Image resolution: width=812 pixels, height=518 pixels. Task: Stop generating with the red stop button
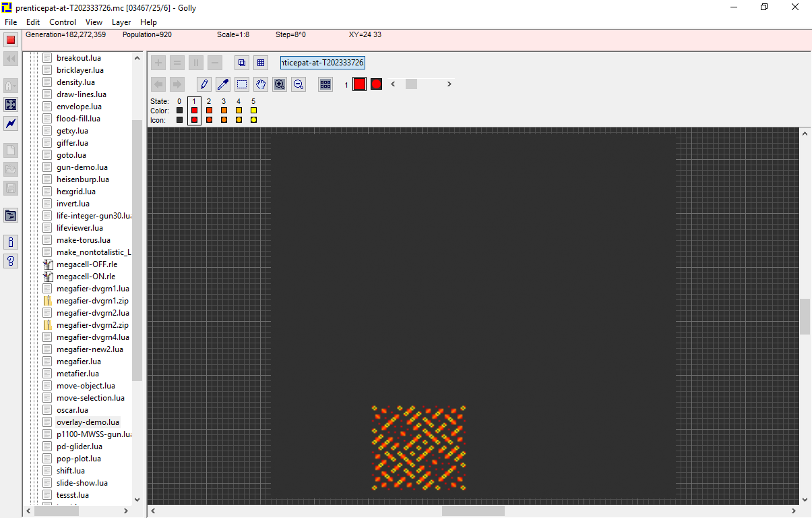(x=11, y=40)
